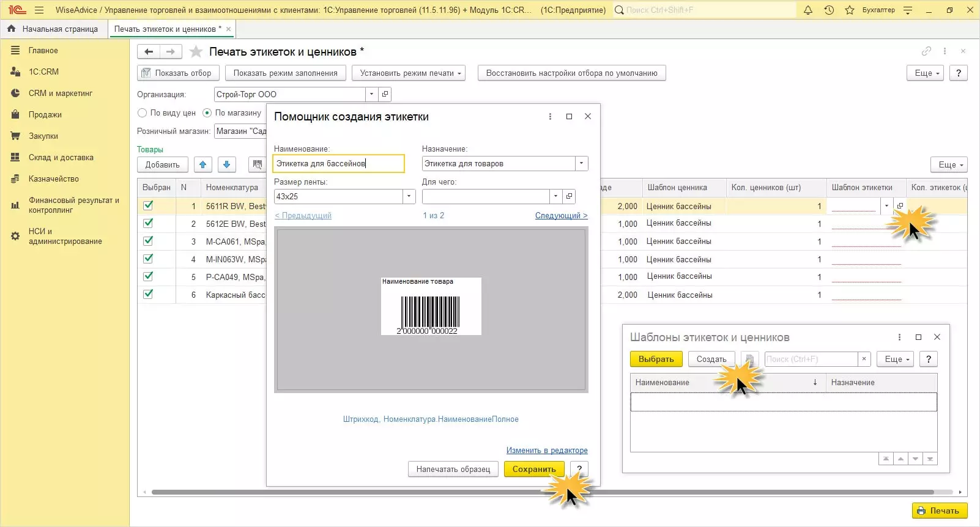Go back with left arrow button

click(149, 52)
